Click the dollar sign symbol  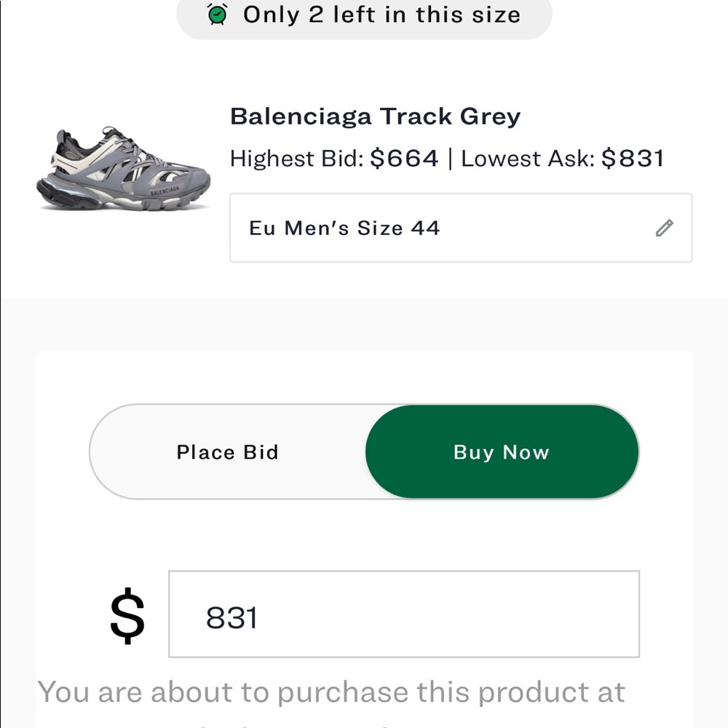(127, 616)
